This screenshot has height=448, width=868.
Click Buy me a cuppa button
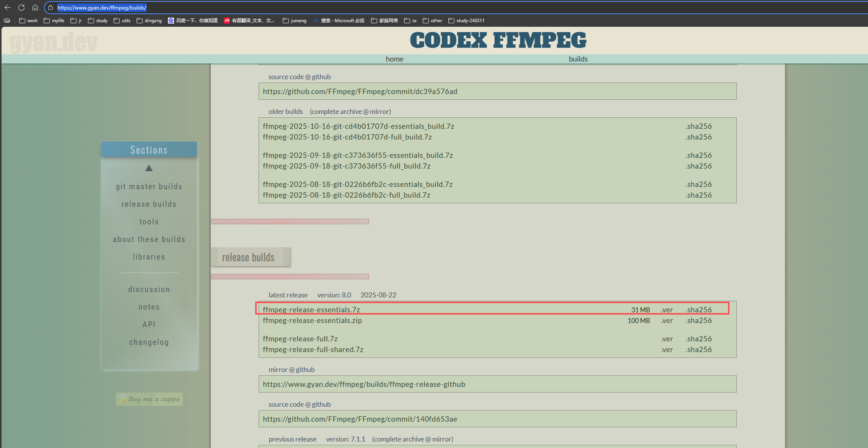[150, 399]
